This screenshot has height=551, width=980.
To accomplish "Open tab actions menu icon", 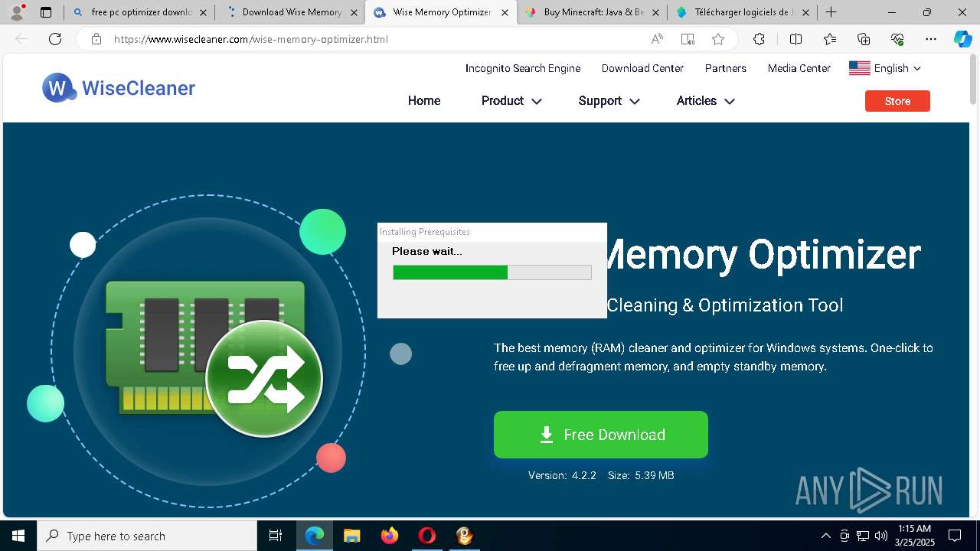I will (46, 12).
